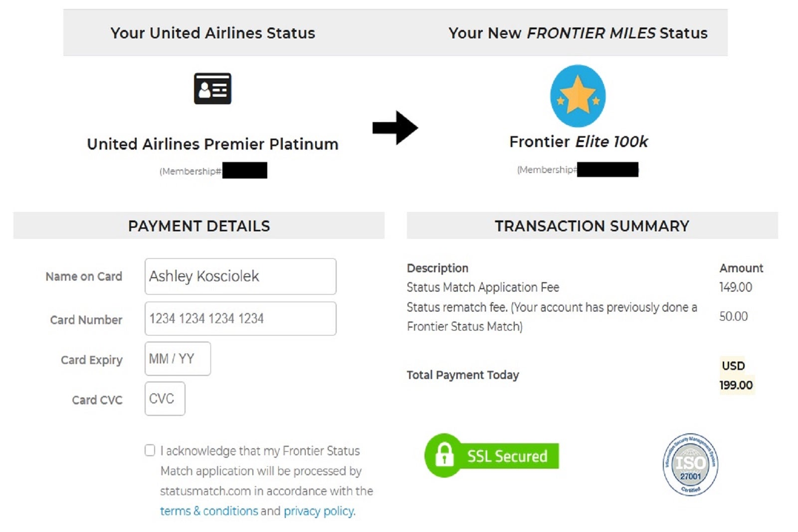
Task: Click the green SSL Secured padlock icon
Action: pyautogui.click(x=444, y=455)
